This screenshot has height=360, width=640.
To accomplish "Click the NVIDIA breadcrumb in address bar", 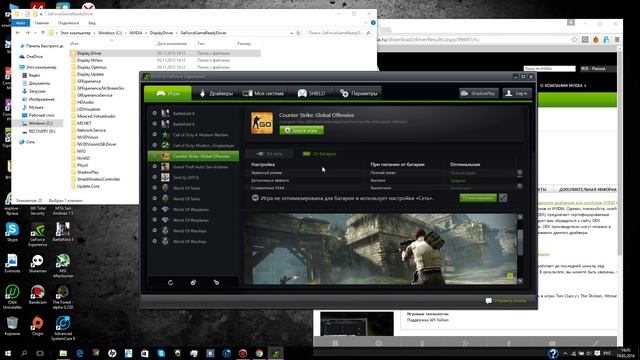I will pyautogui.click(x=136, y=33).
